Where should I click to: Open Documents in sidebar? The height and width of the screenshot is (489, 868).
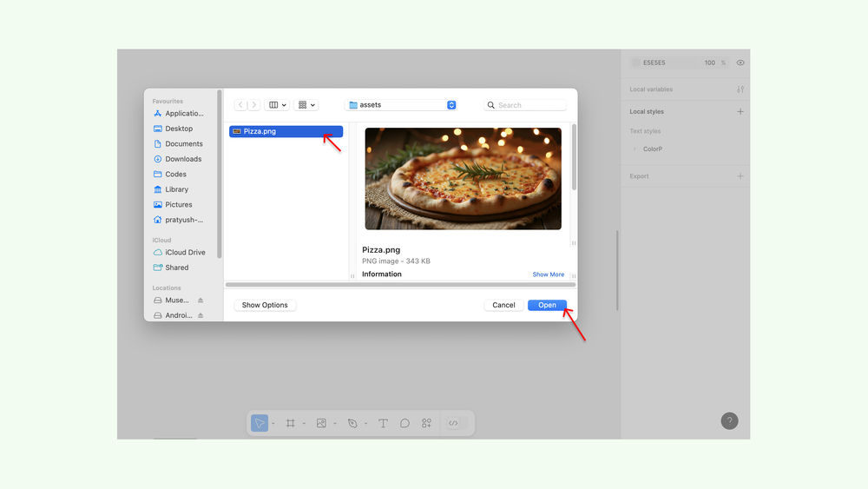[178, 143]
